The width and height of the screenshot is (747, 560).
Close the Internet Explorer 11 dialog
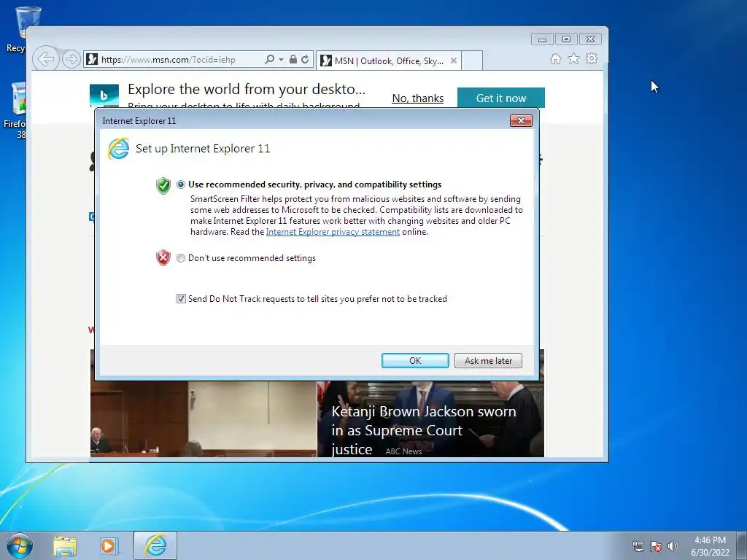pos(521,121)
